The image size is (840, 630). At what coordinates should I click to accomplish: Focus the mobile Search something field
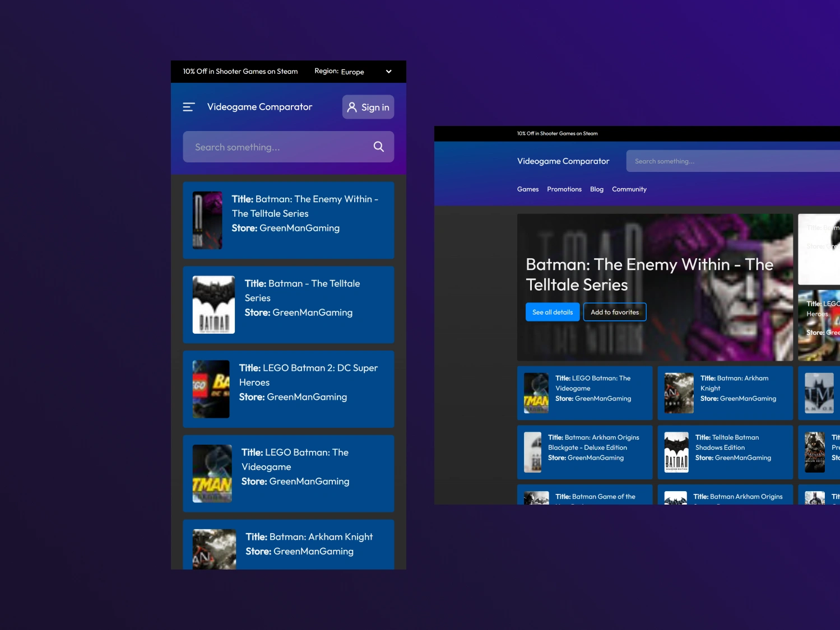coord(288,147)
